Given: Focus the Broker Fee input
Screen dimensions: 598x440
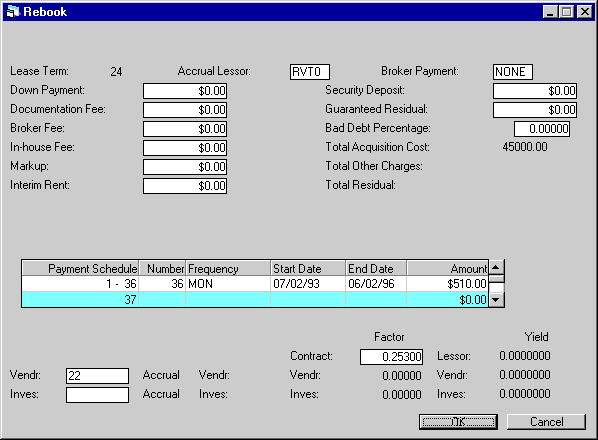Looking at the screenshot, I should pyautogui.click(x=185, y=129).
